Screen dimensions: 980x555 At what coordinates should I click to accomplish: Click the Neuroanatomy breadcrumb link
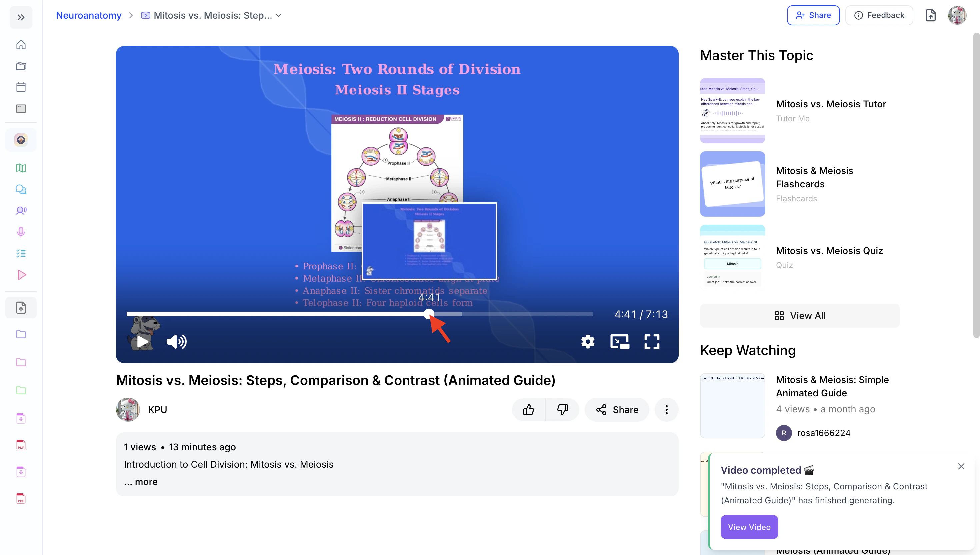89,15
